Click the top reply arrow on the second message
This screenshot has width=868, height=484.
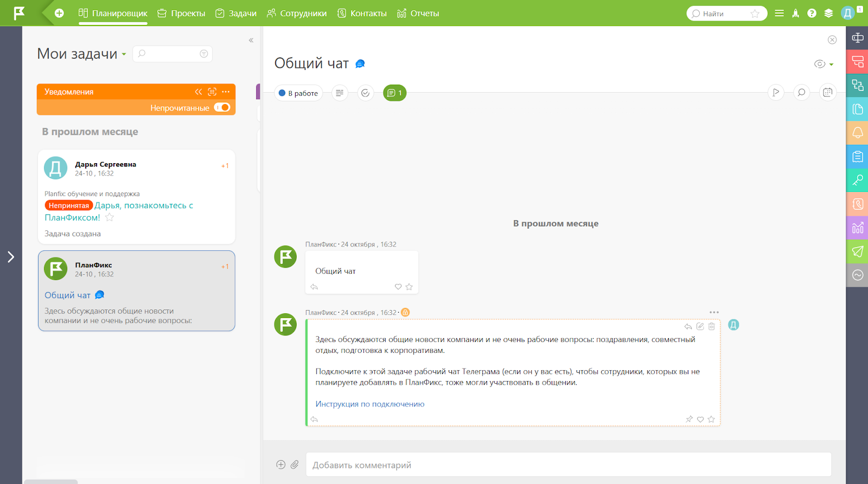click(688, 326)
